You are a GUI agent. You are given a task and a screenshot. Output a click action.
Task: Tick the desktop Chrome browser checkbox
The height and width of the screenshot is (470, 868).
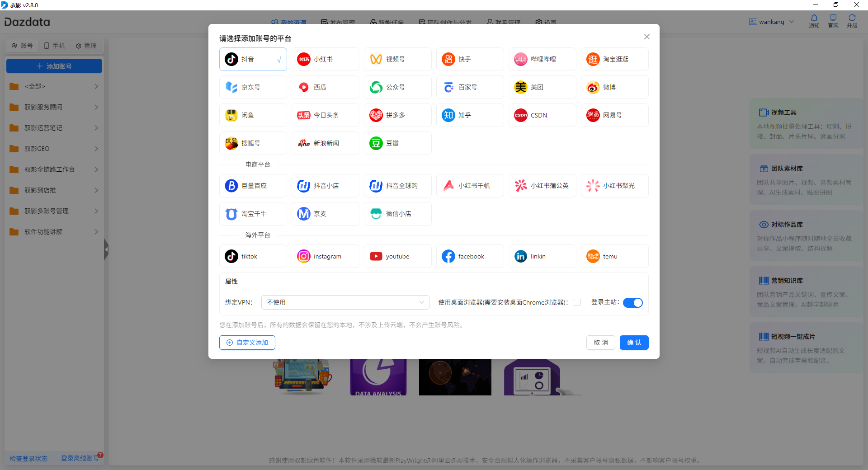pos(577,302)
